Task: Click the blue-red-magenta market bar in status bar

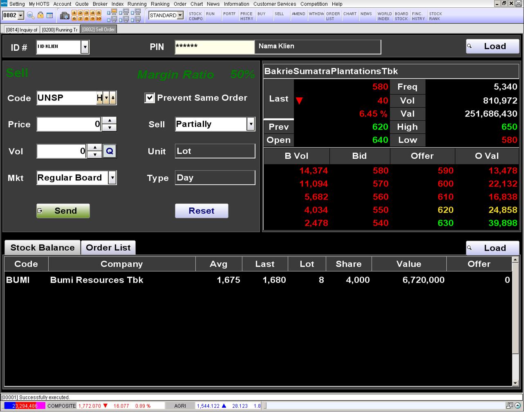Action: click(x=25, y=406)
